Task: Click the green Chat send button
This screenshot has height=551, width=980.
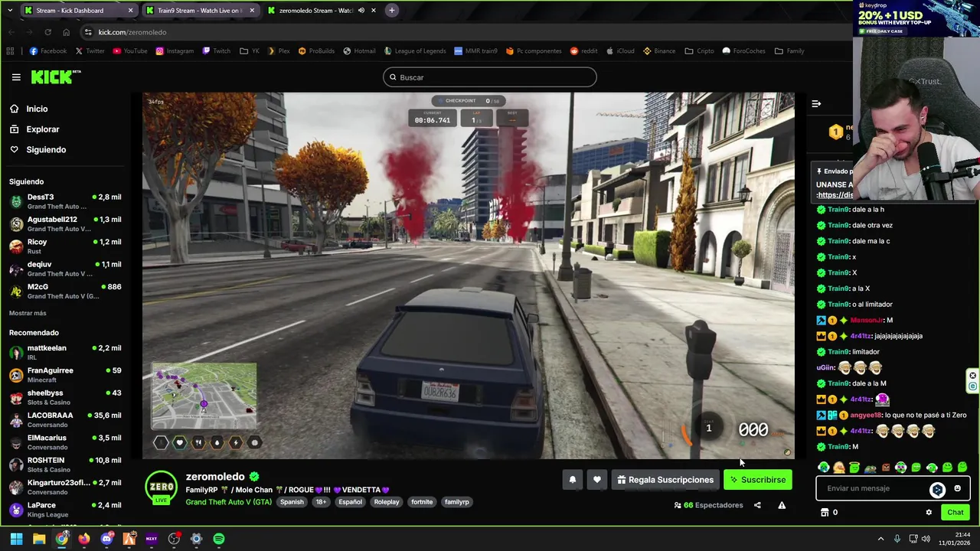Action: point(955,513)
